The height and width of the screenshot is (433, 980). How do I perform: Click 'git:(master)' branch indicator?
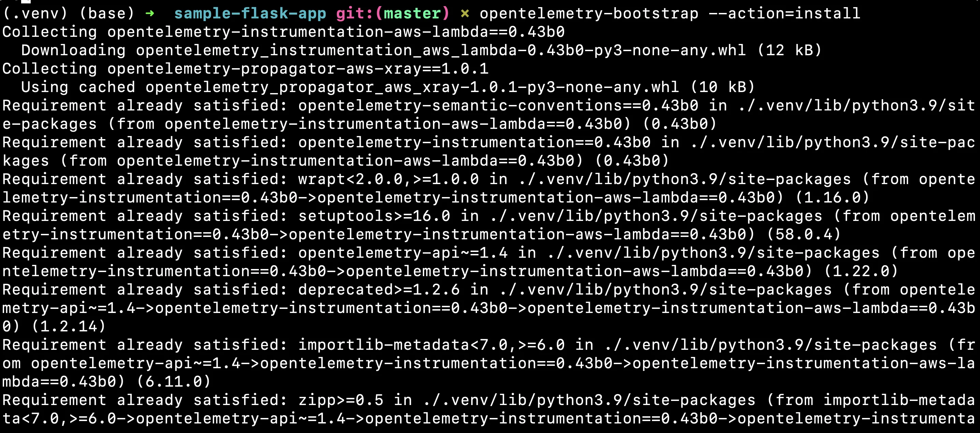point(392,14)
